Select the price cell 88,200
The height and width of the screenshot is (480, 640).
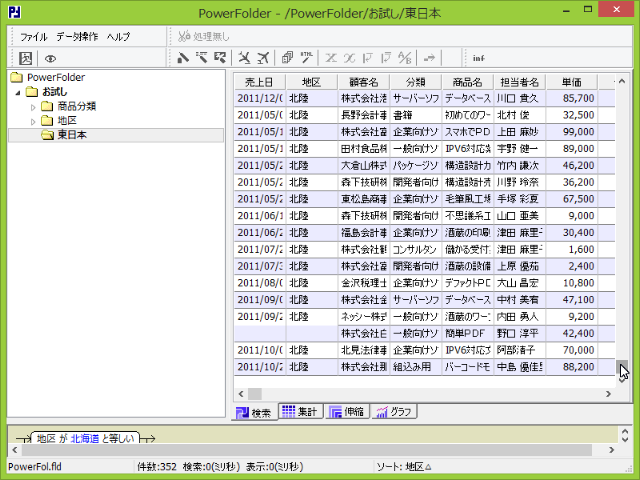(x=571, y=367)
